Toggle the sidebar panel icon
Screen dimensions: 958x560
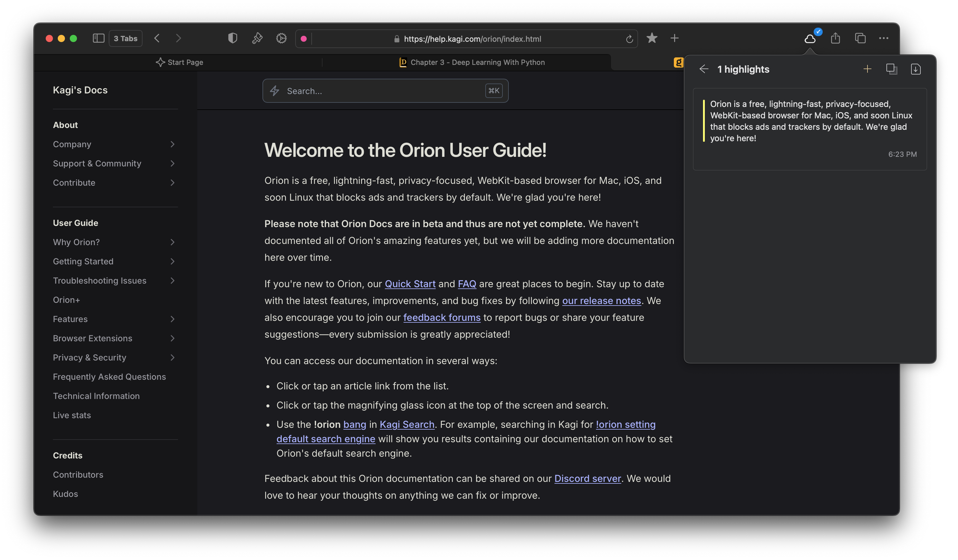coord(98,38)
